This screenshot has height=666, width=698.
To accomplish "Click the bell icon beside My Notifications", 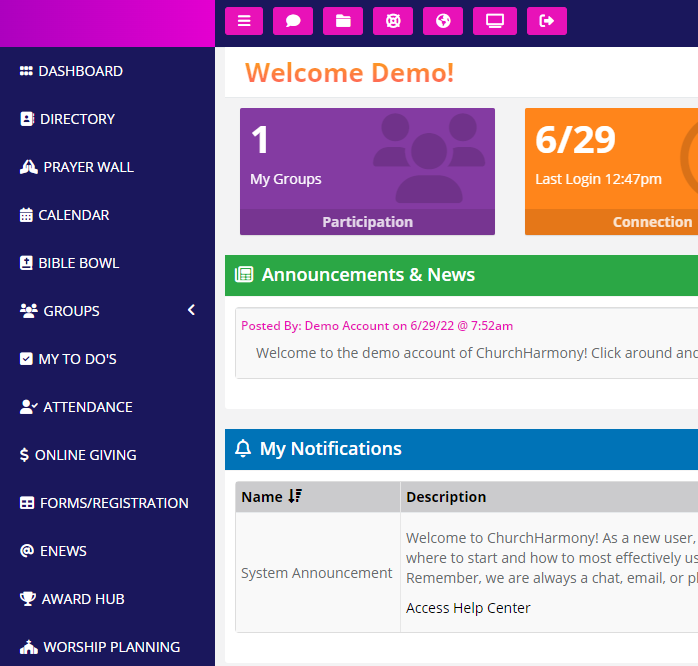I will tap(243, 449).
